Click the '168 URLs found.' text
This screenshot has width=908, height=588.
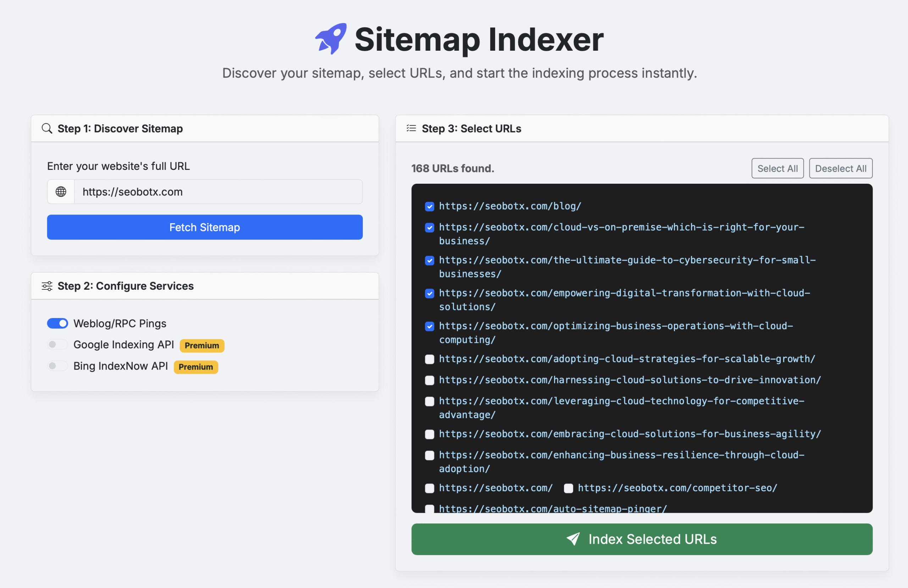(x=453, y=168)
